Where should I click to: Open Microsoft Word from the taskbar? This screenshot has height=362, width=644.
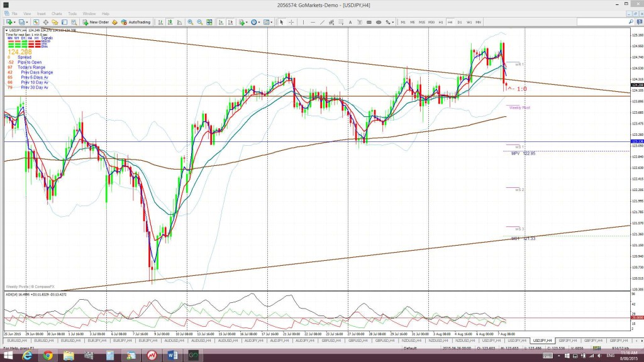(172, 356)
